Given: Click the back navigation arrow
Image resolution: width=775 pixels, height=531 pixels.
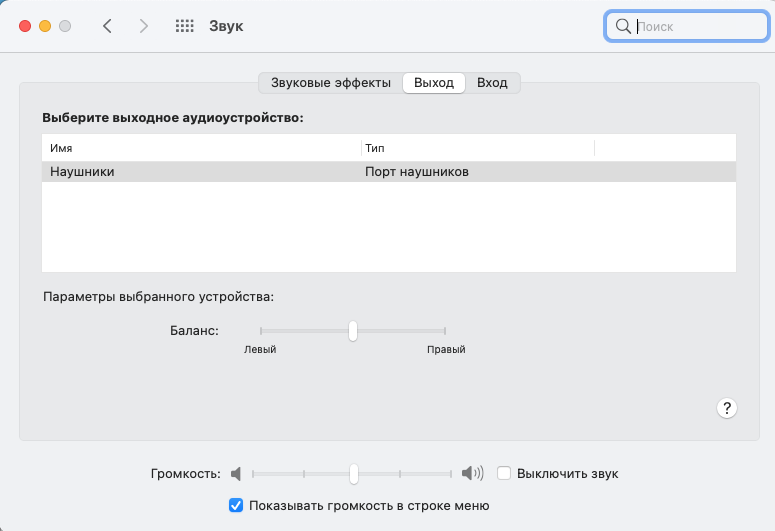Looking at the screenshot, I should [x=107, y=26].
